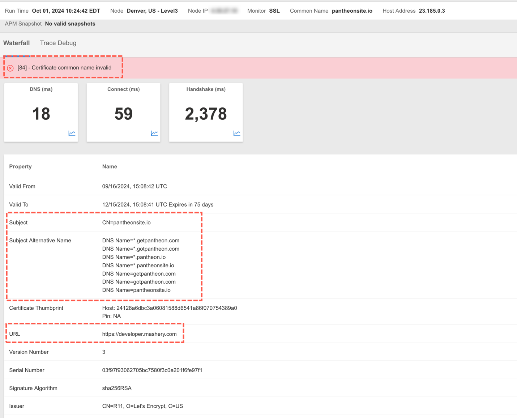
Task: Open the Connect (ms) trend chart icon
Action: (154, 133)
